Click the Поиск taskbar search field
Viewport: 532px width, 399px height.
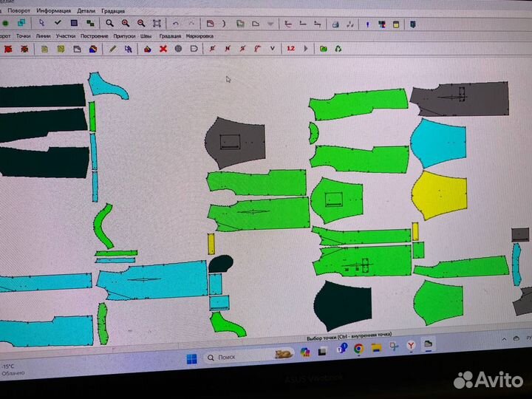[229, 358]
